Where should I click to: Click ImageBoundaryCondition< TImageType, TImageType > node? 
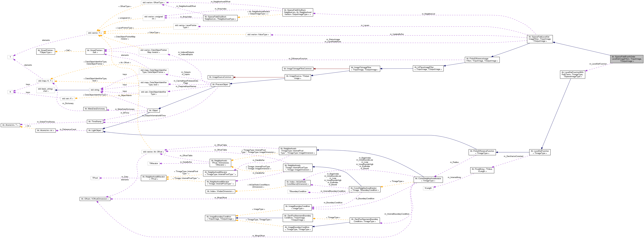tap(298, 228)
